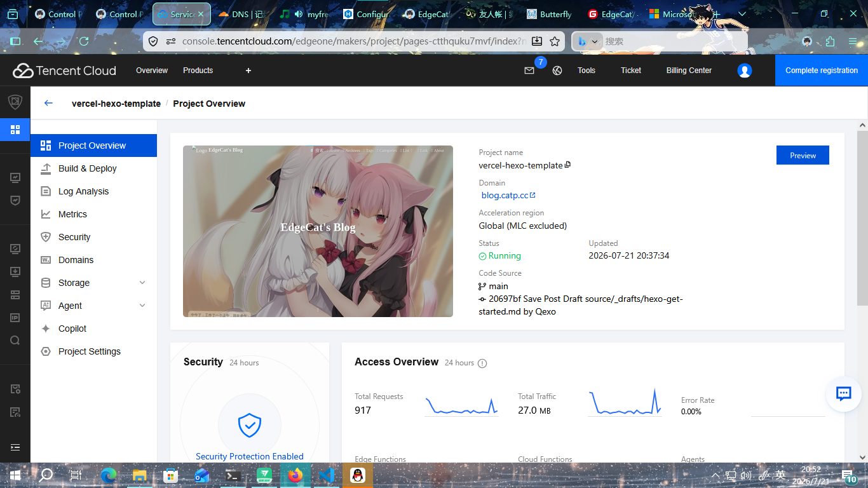Click the browser address bar URL
Viewport: 868px width, 488px height.
[x=353, y=41]
